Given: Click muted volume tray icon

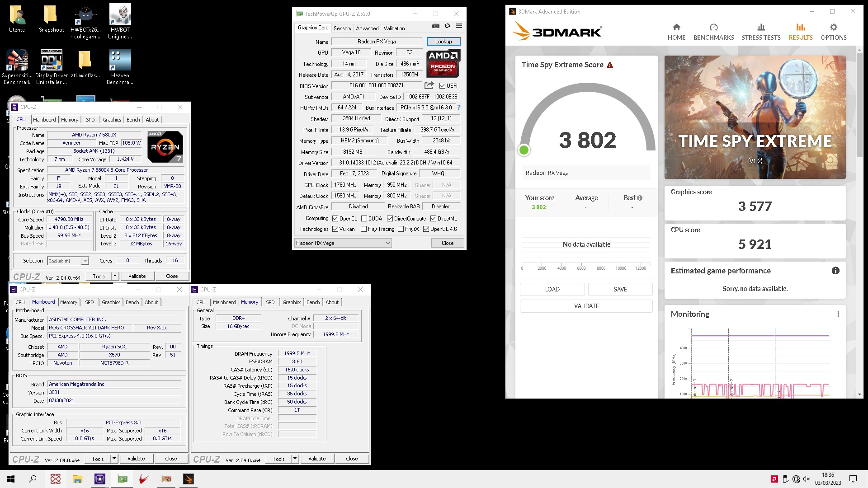Looking at the screenshot, I should [807, 479].
